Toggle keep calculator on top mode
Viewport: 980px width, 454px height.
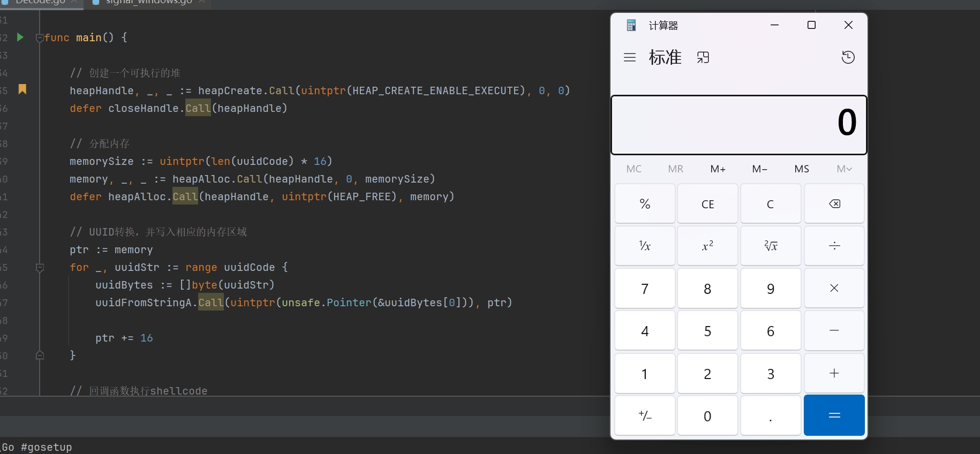pyautogui.click(x=703, y=57)
